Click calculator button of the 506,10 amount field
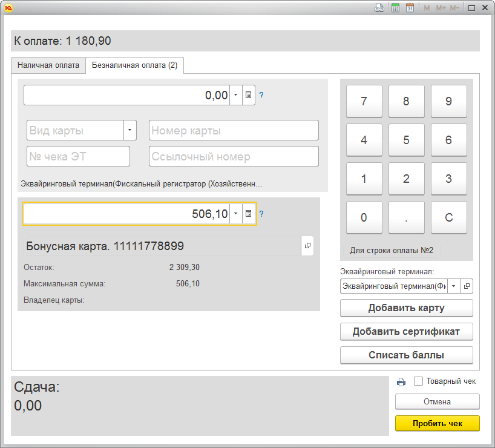 (249, 214)
